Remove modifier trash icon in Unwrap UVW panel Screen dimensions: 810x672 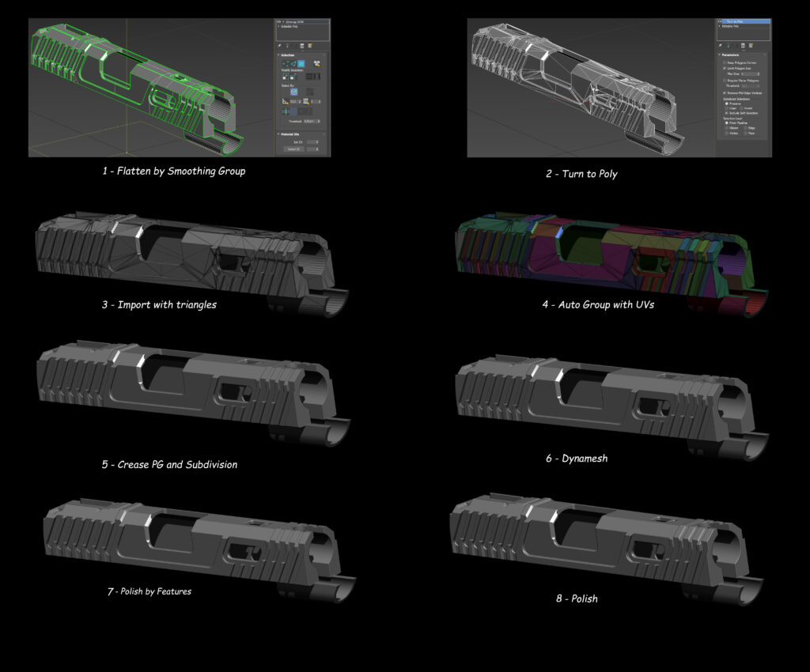click(302, 46)
